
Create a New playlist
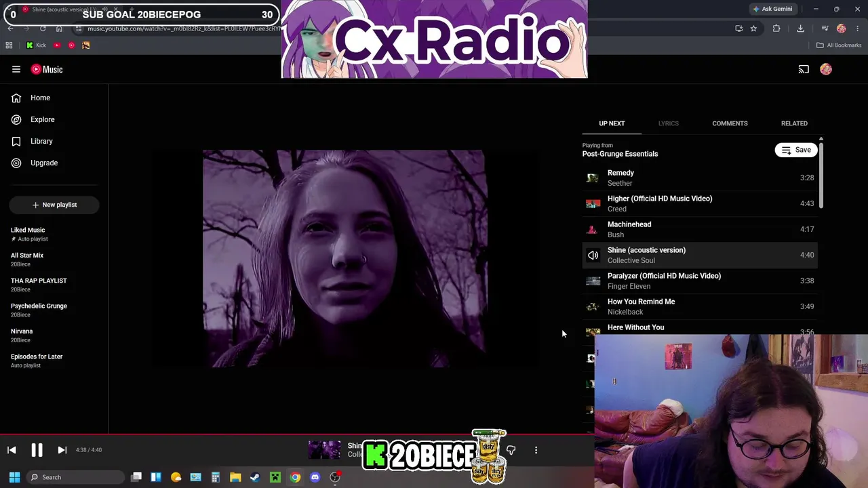54,205
